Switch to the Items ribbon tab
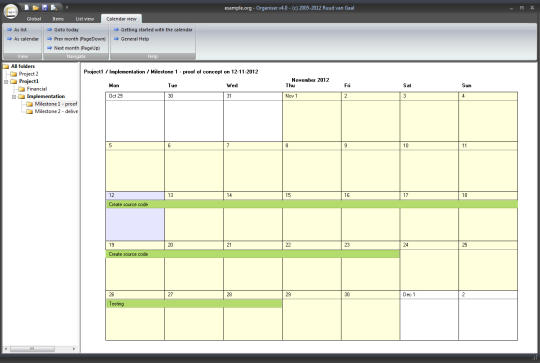540x363 pixels. [x=58, y=19]
